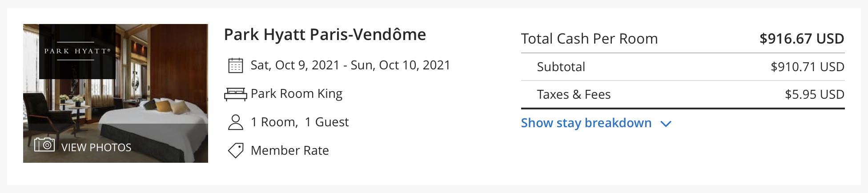Screen dimensions: 868x193
Task: Click the Sat, Oct 9 – Sun, Oct 10 dates
Action: tap(350, 65)
